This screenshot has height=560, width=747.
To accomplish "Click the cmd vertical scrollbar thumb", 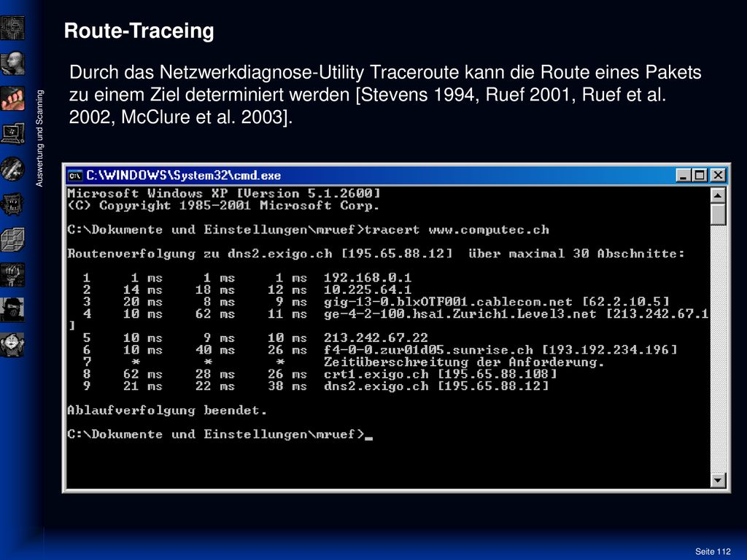I will 718,214.
